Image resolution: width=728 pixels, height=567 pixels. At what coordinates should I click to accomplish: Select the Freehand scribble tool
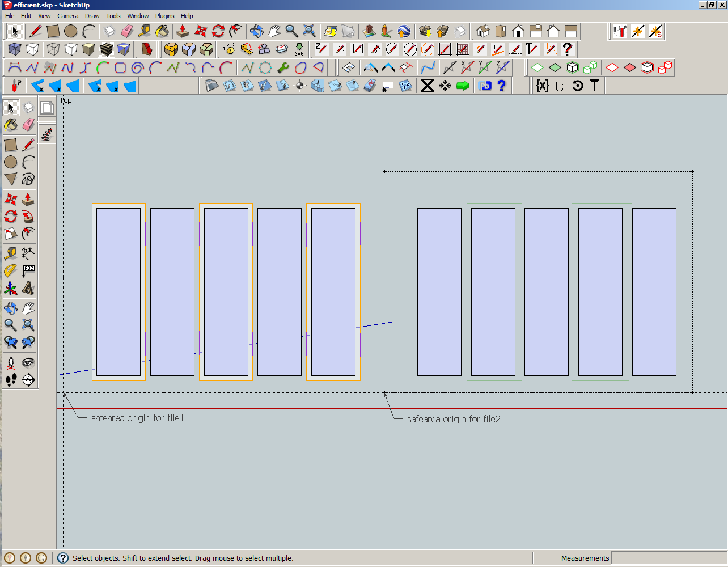[28, 180]
